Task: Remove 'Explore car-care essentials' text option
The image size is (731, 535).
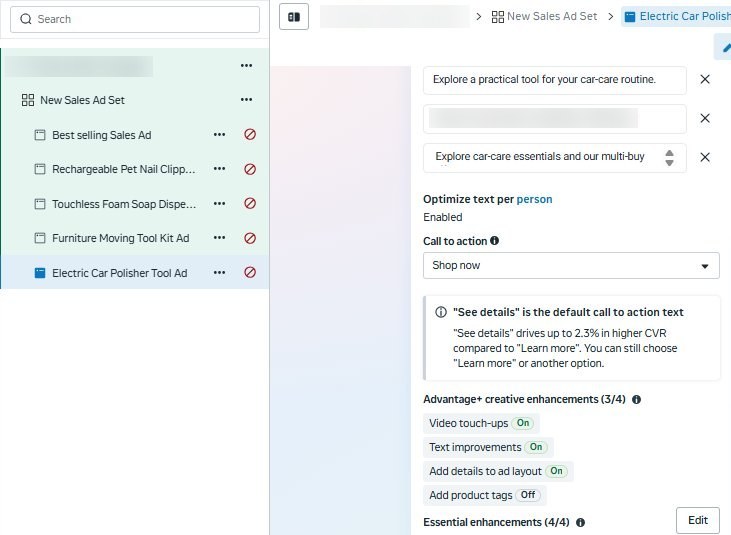Action: point(705,157)
